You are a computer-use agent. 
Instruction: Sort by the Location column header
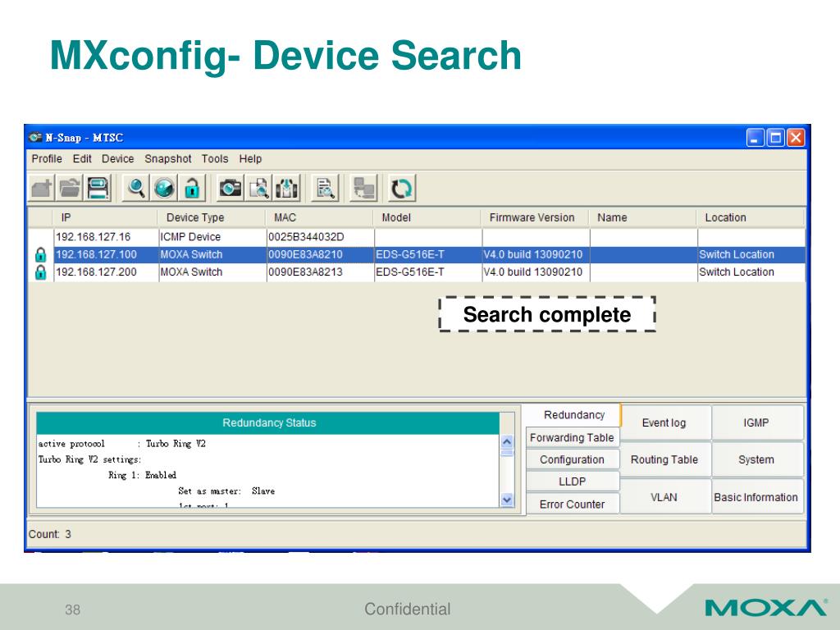tap(751, 217)
